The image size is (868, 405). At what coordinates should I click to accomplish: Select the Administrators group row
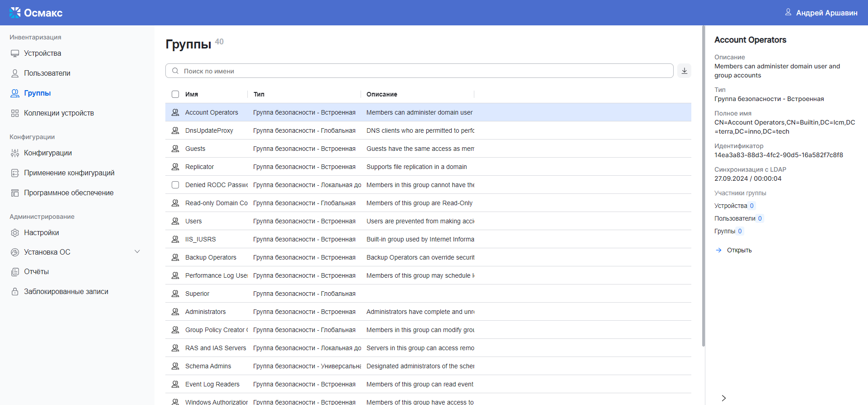[x=205, y=312]
